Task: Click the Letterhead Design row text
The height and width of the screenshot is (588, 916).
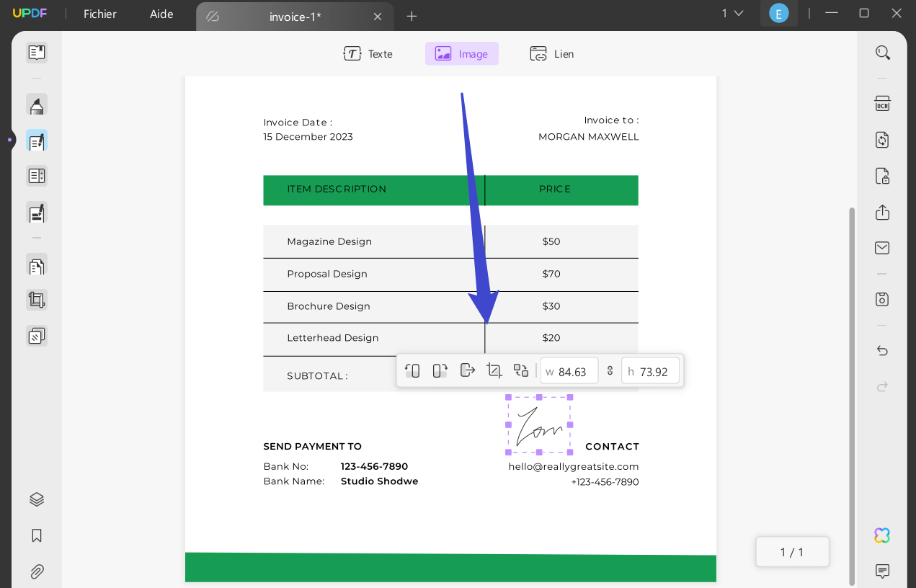Action: tap(333, 338)
